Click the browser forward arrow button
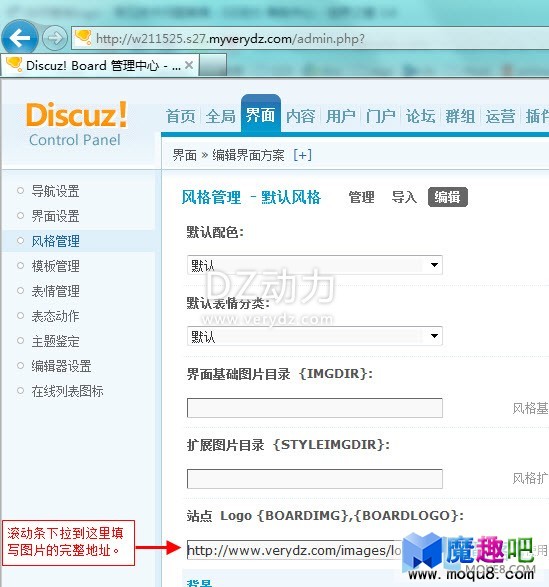 point(55,38)
